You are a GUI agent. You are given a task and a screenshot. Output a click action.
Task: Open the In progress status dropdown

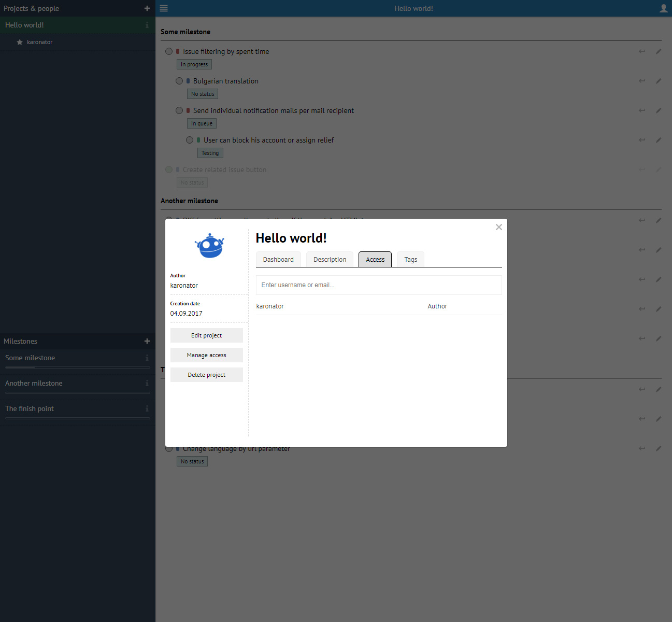coord(194,64)
